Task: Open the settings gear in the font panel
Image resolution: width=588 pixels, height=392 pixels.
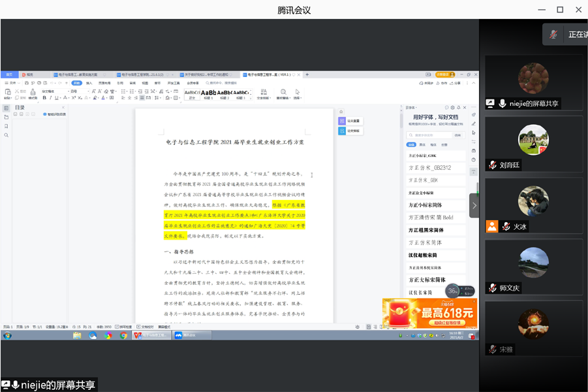Action: point(452,107)
